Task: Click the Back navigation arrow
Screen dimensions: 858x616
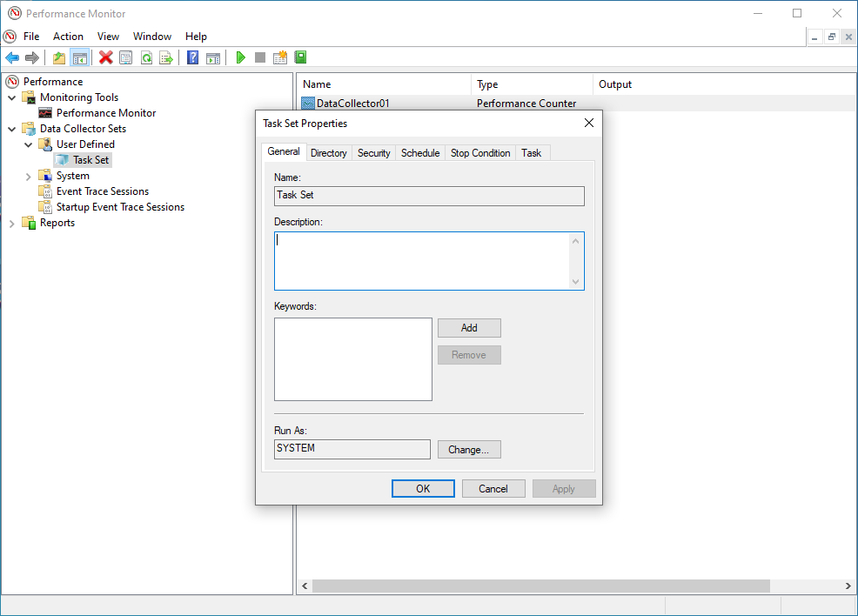Action: tap(12, 57)
